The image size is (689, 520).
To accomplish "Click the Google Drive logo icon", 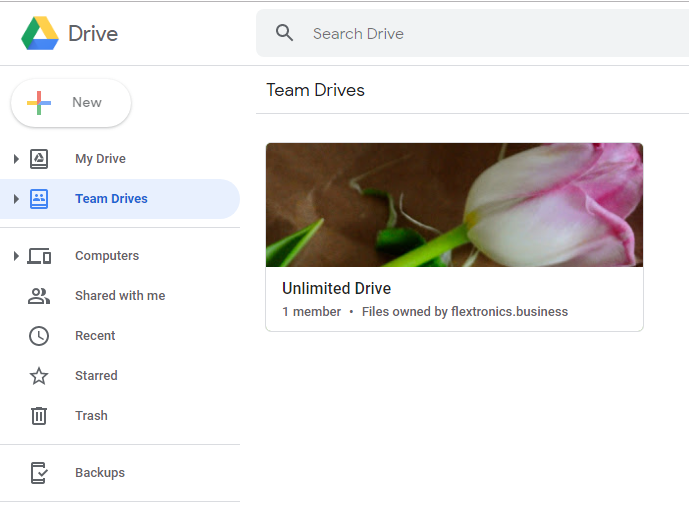I will coord(40,33).
